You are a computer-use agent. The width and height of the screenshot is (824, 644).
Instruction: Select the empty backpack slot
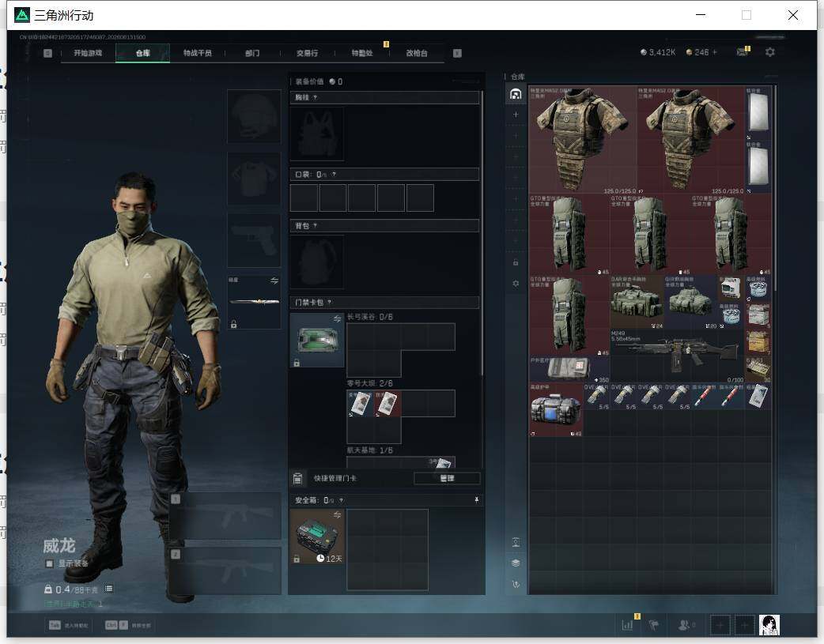(317, 262)
